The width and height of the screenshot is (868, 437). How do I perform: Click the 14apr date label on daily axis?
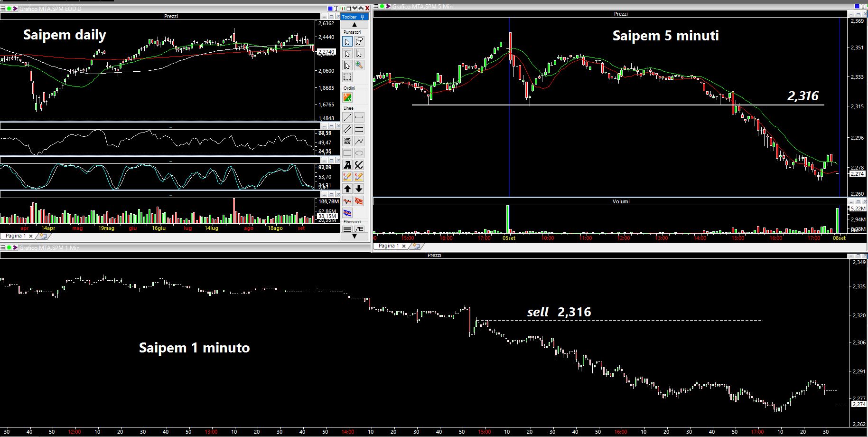(x=48, y=228)
